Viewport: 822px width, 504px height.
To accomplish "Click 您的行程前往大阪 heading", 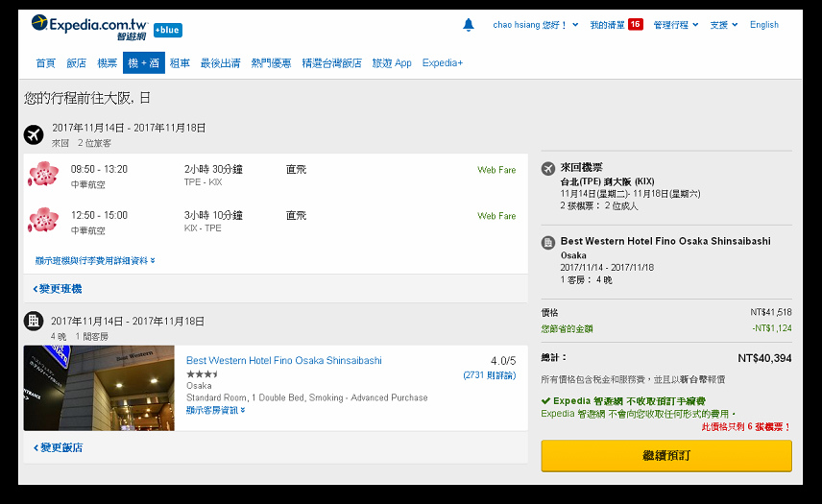I will click(87, 98).
